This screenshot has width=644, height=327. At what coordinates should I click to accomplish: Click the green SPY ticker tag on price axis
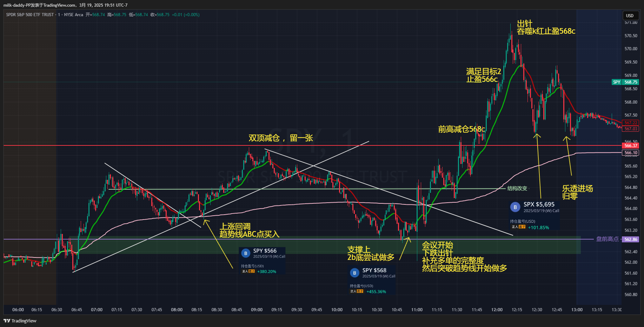[x=617, y=82]
